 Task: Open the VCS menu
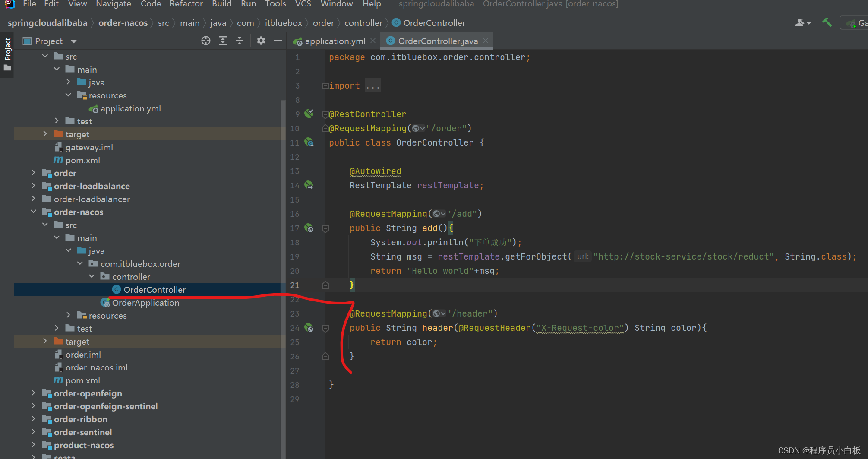point(303,4)
